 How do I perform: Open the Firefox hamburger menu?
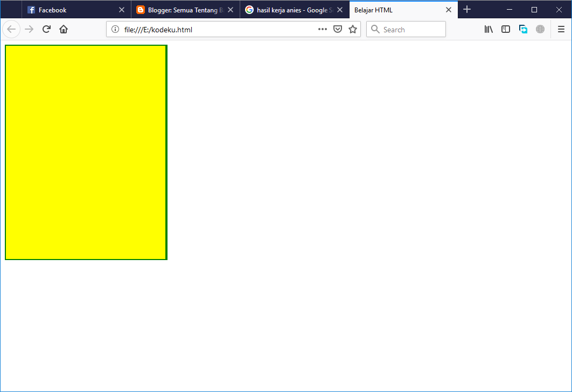pos(561,29)
